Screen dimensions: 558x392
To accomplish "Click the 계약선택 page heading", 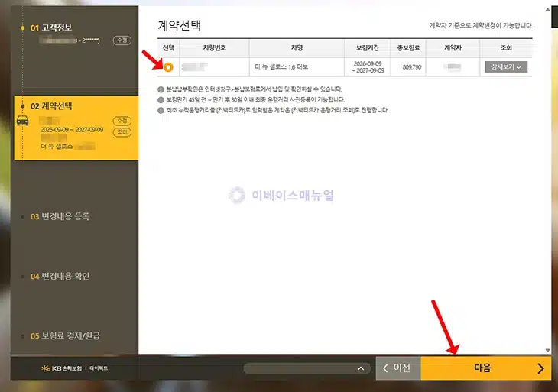I will click(180, 26).
